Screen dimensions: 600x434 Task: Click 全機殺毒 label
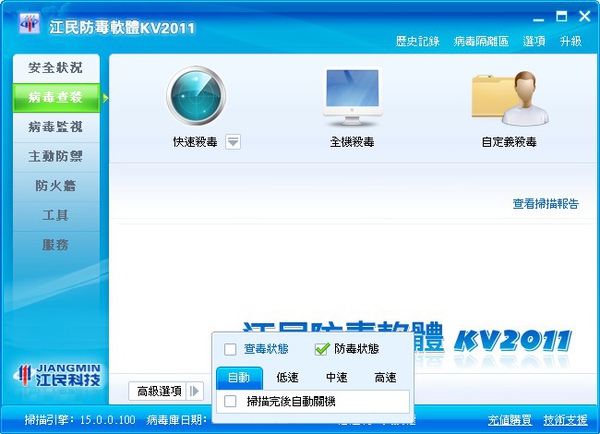(x=352, y=142)
